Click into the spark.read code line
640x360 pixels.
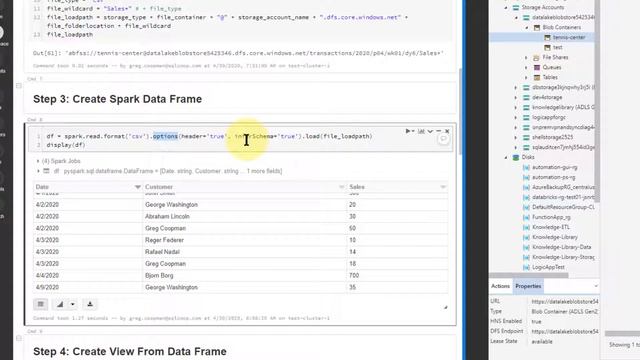click(x=209, y=136)
